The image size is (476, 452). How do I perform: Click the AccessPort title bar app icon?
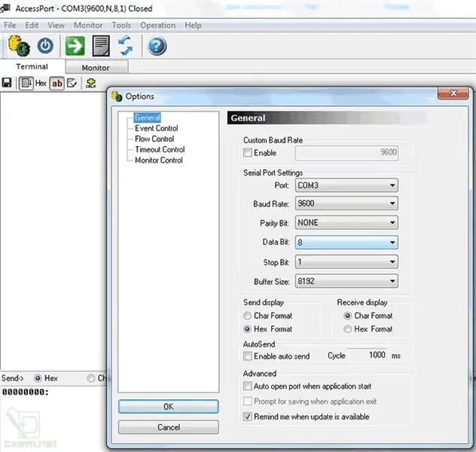click(5, 8)
